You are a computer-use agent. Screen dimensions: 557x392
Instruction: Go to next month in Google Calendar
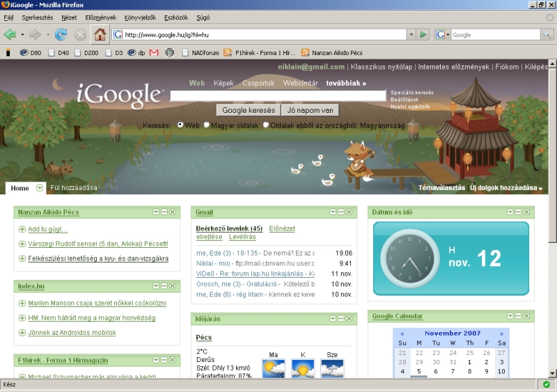coord(501,334)
